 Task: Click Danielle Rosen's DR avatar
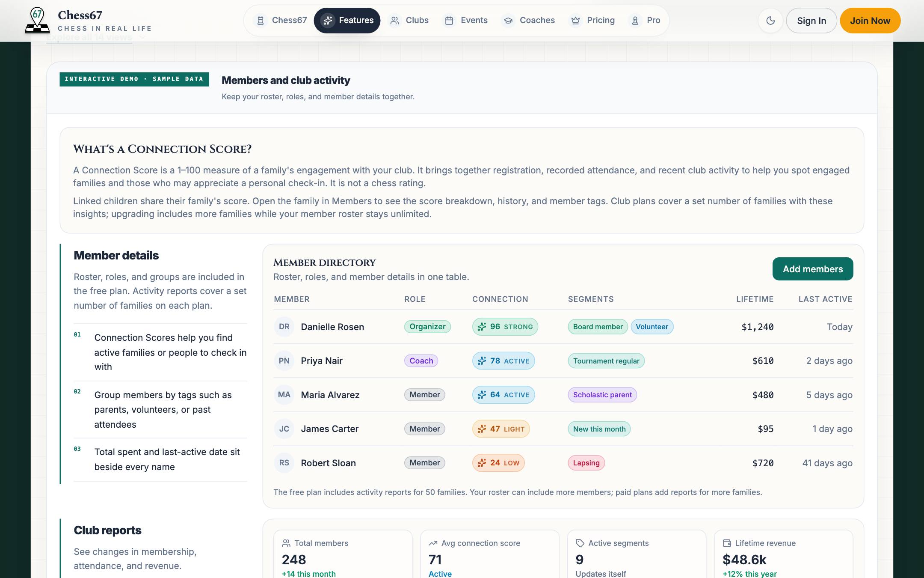pyautogui.click(x=284, y=327)
